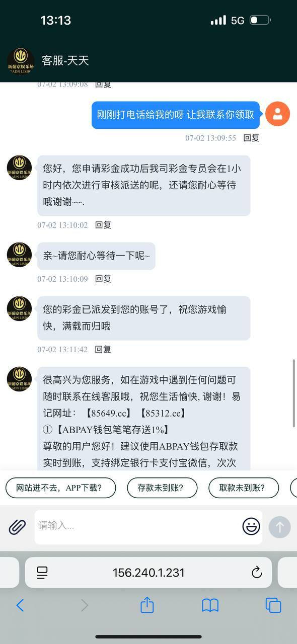Image resolution: width=297 pixels, height=644 pixels.
Task: Tap 回复 under the 13:11:42 message
Action: tap(103, 349)
